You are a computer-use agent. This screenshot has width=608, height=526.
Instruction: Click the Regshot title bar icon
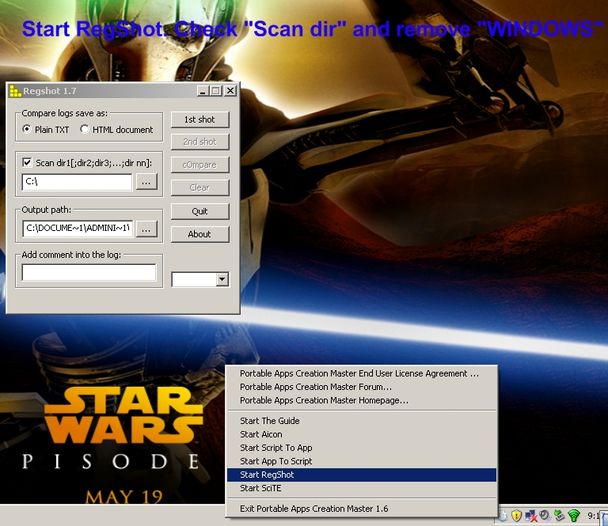point(15,91)
